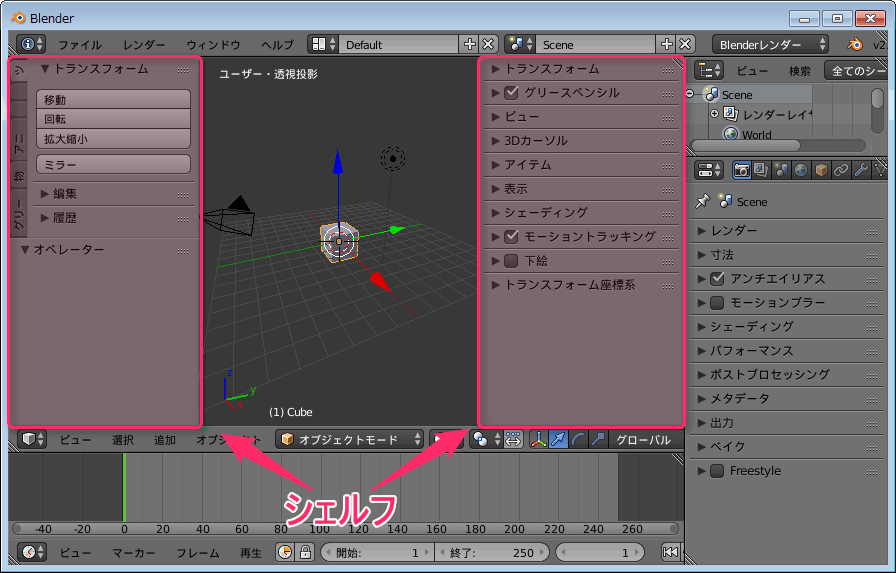Select the translate manipulator arrow
The width and height of the screenshot is (896, 573).
[558, 439]
